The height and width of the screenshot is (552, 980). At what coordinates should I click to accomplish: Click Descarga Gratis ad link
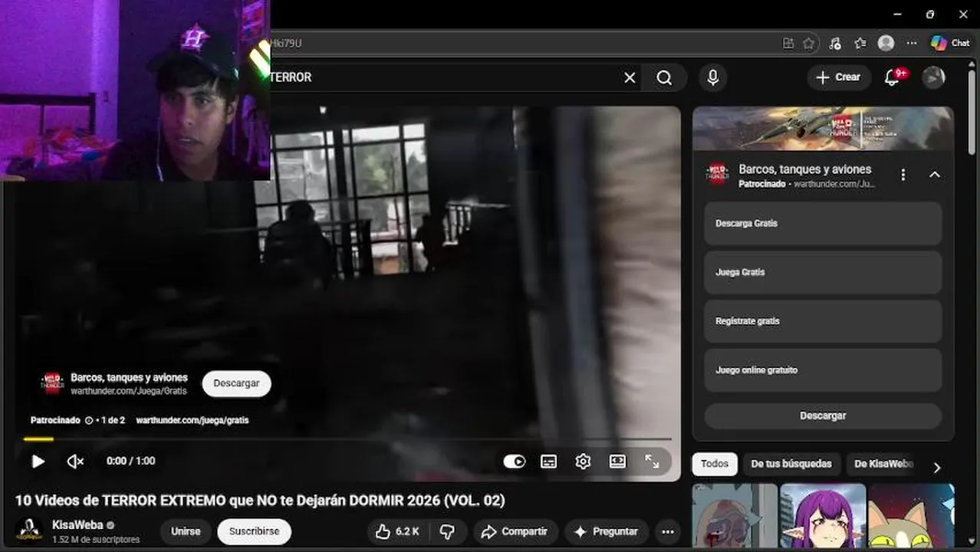(823, 224)
